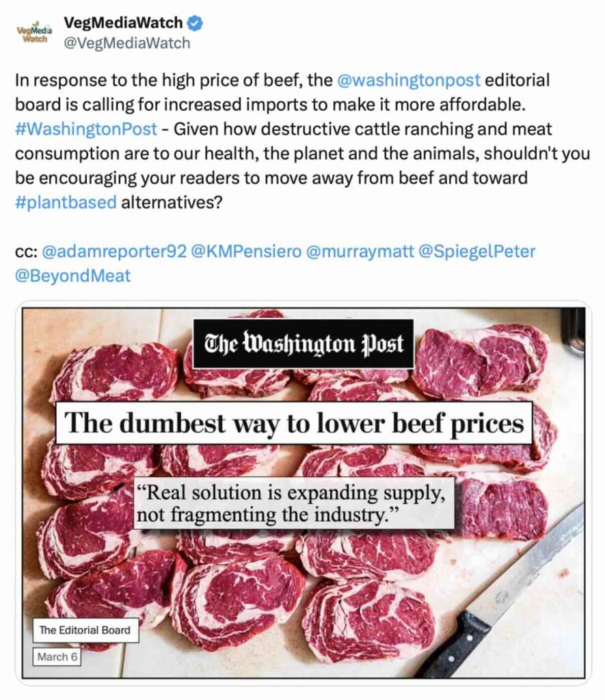
Task: Click the tweet's main body text
Action: (301, 154)
